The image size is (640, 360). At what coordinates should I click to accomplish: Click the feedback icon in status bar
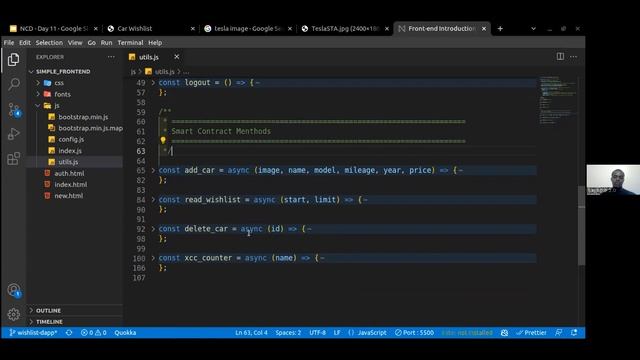[x=559, y=333]
